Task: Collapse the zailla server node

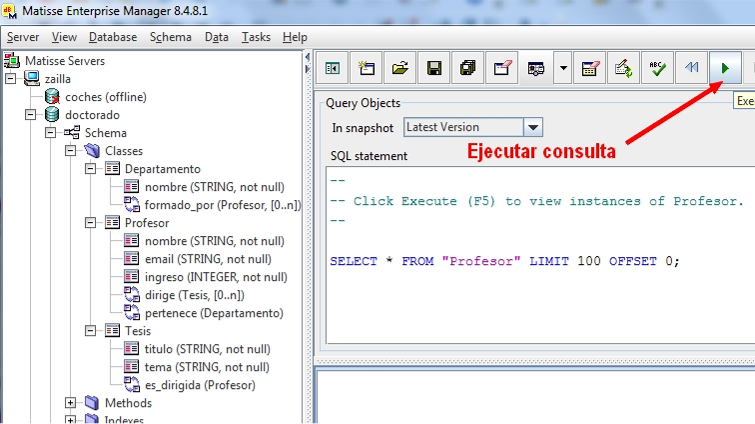Action: tap(11, 78)
